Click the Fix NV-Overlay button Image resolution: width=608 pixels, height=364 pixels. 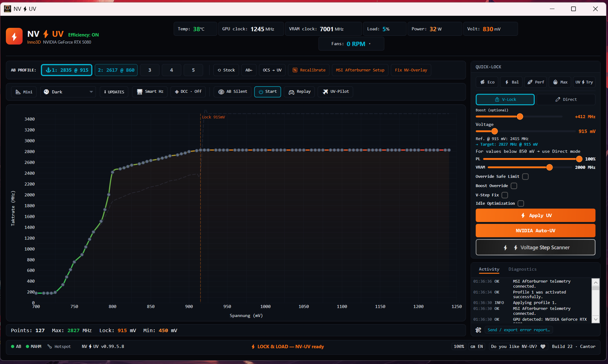(x=411, y=70)
